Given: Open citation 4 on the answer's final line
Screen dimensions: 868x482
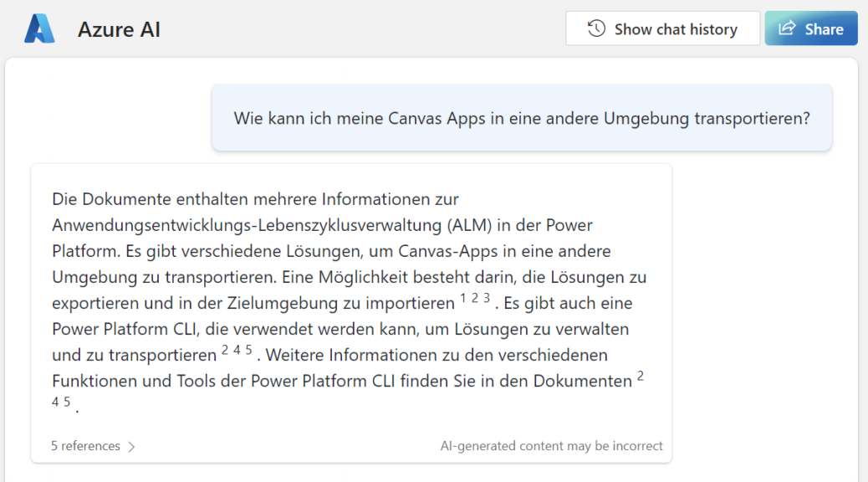Looking at the screenshot, I should 55,403.
